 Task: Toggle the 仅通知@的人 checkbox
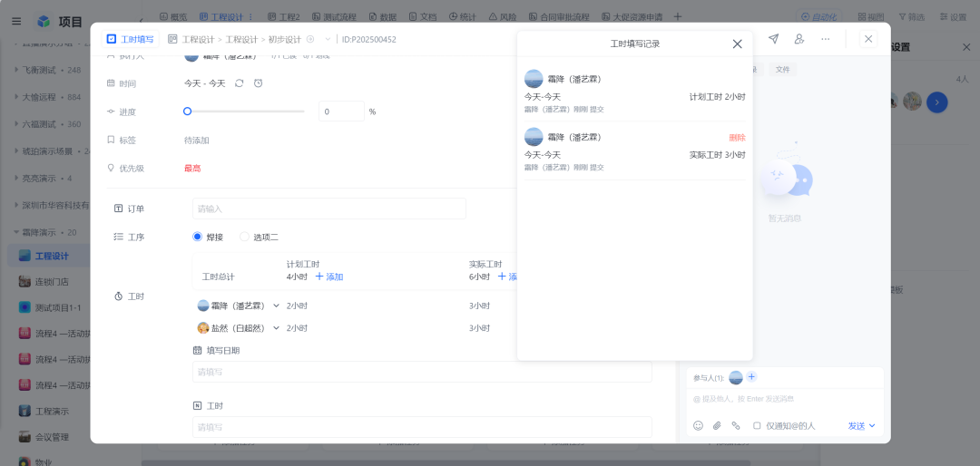(757, 425)
